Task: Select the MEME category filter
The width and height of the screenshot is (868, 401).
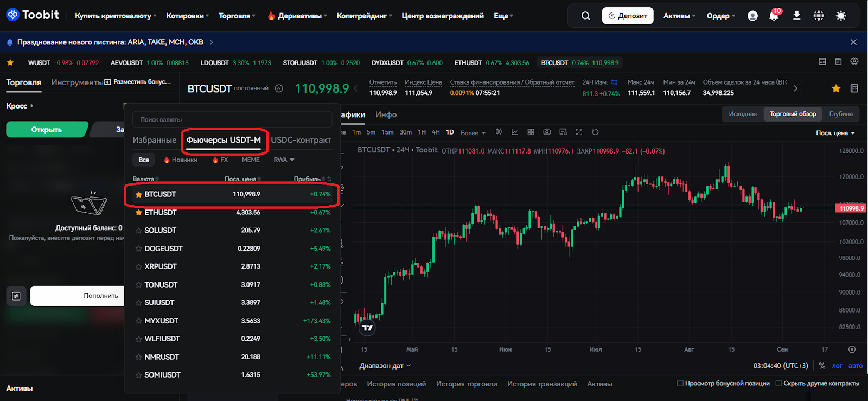Action: pos(251,160)
